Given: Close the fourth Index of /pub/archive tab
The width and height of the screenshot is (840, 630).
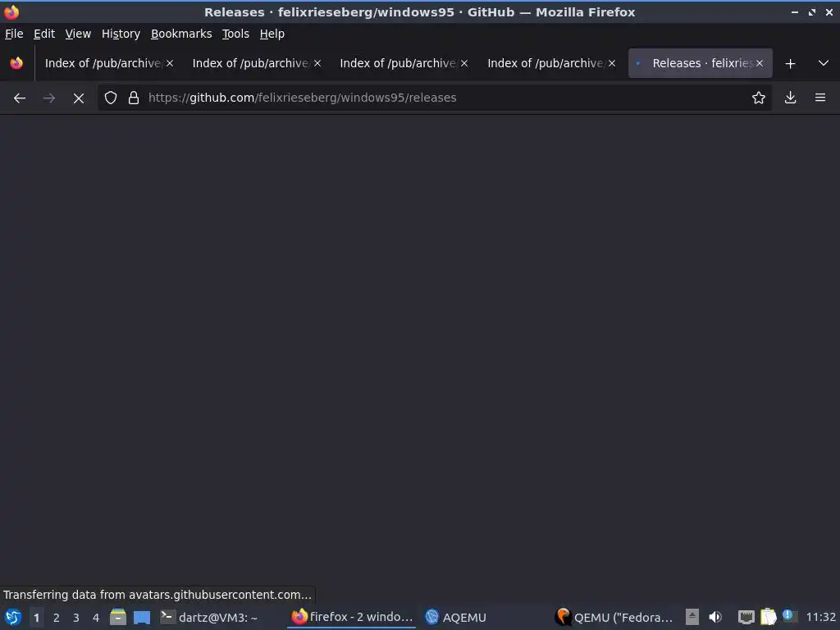Looking at the screenshot, I should pos(612,63).
